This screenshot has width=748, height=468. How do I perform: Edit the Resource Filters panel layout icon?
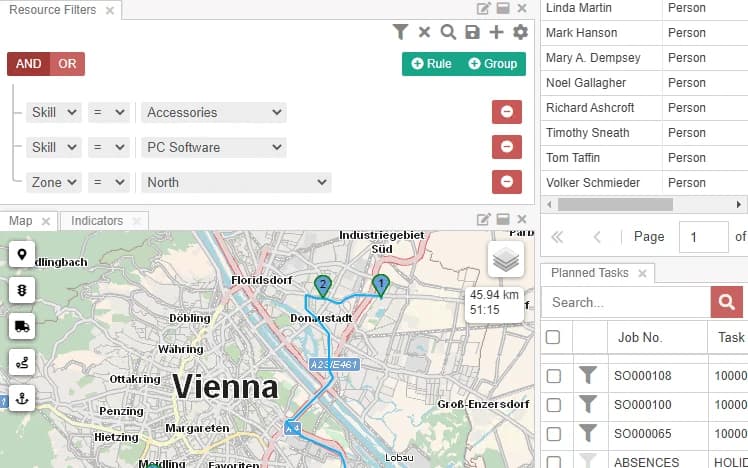(483, 8)
